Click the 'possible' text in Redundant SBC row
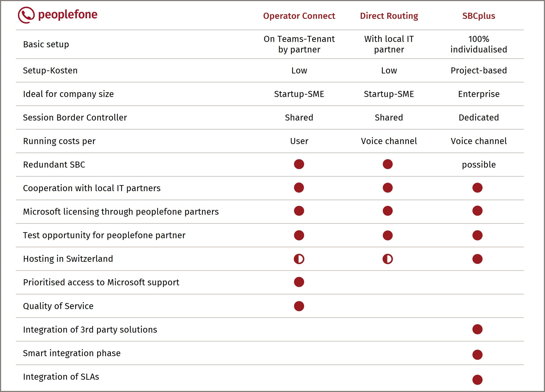Image resolution: width=545 pixels, height=392 pixels. [479, 165]
